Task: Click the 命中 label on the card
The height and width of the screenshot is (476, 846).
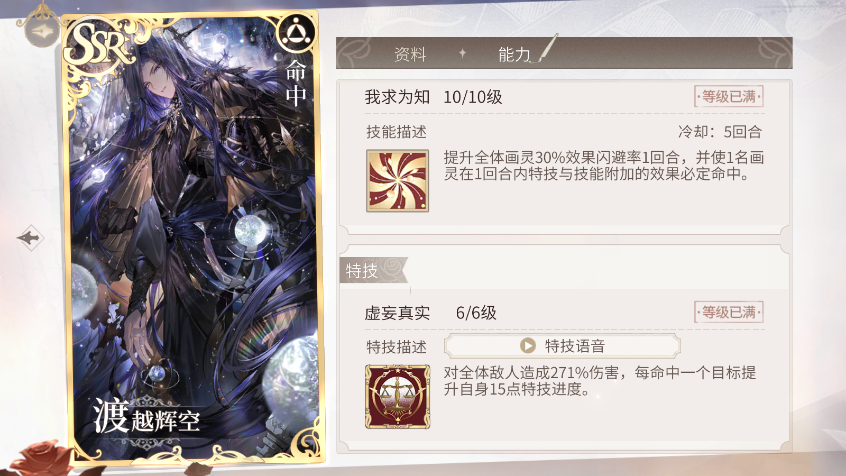Action: 296,83
